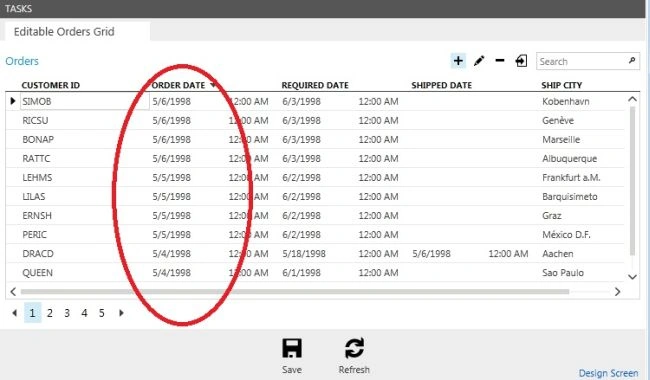Click the QUEEN order date 5/4/1998
This screenshot has height=380, width=650.
click(x=172, y=273)
